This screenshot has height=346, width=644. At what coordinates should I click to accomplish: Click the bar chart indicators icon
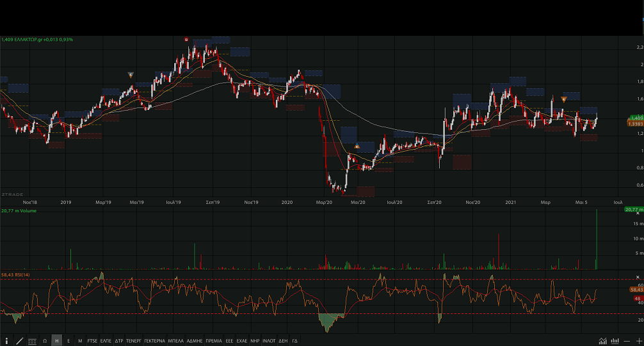[615, 341]
